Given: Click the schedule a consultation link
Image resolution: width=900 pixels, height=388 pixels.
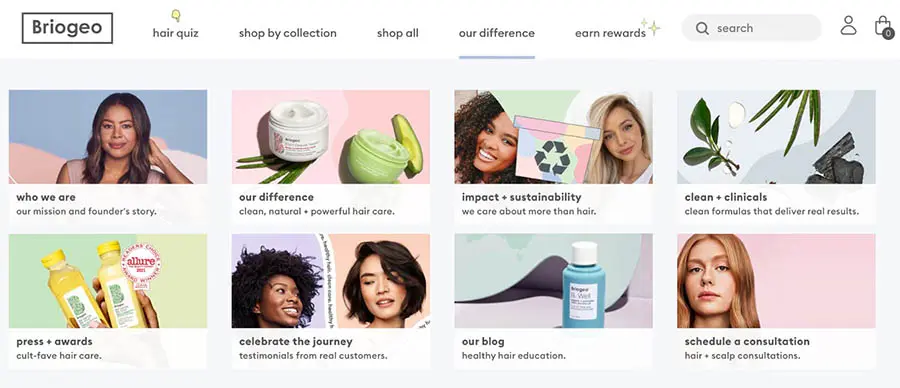Looking at the screenshot, I should click(747, 342).
